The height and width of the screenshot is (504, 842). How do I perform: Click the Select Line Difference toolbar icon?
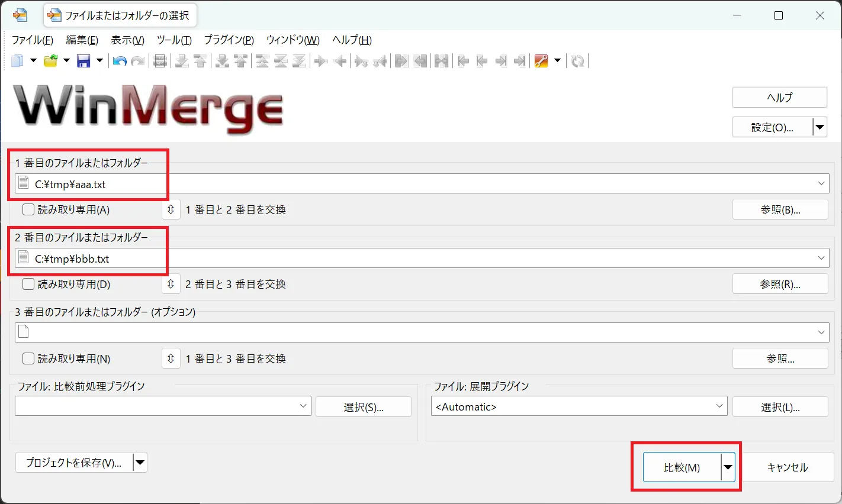[x=160, y=61]
